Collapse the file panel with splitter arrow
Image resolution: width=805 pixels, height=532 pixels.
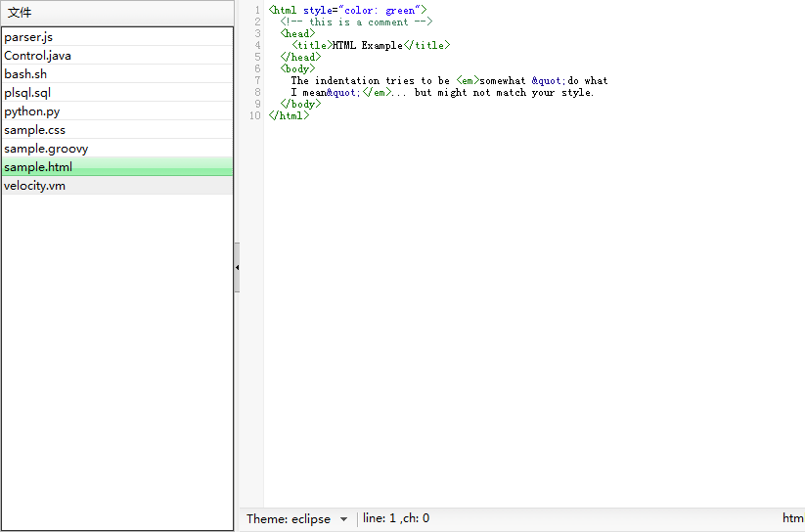(x=237, y=267)
